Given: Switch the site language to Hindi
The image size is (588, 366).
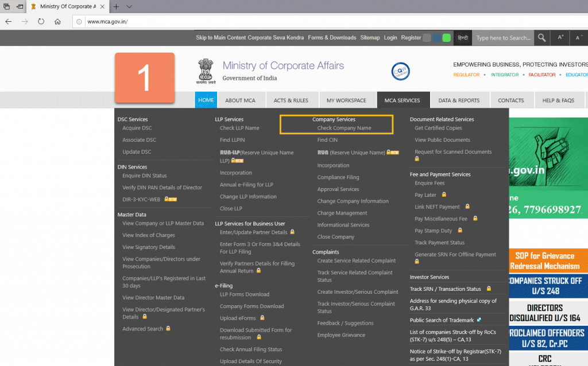Looking at the screenshot, I should 462,38.
